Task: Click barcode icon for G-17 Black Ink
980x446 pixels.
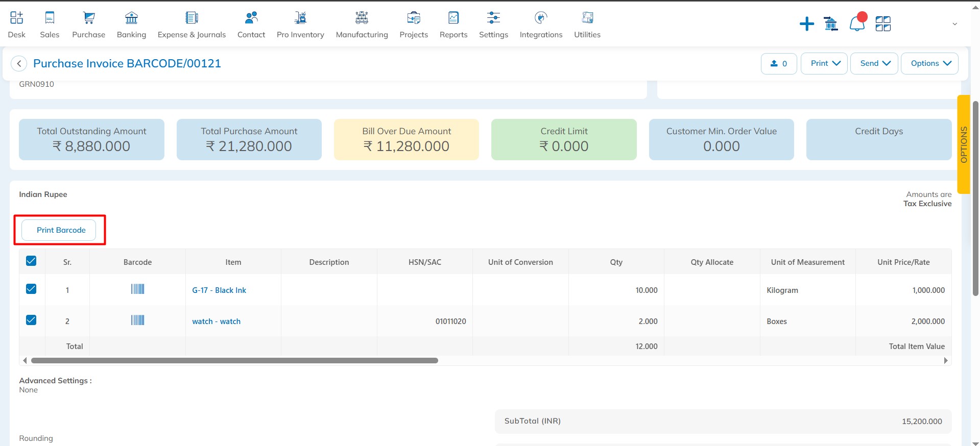Action: tap(137, 289)
